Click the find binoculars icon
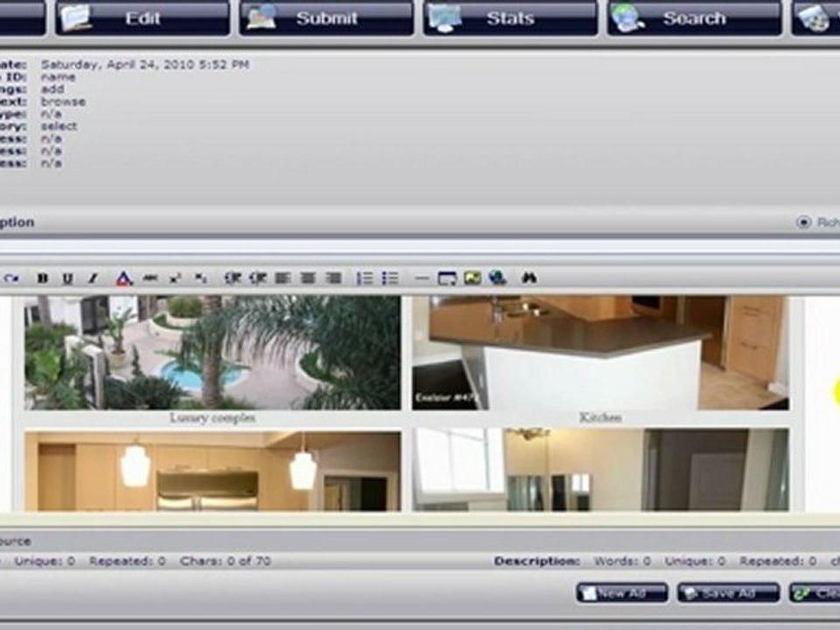This screenshot has width=840, height=630. [x=529, y=278]
